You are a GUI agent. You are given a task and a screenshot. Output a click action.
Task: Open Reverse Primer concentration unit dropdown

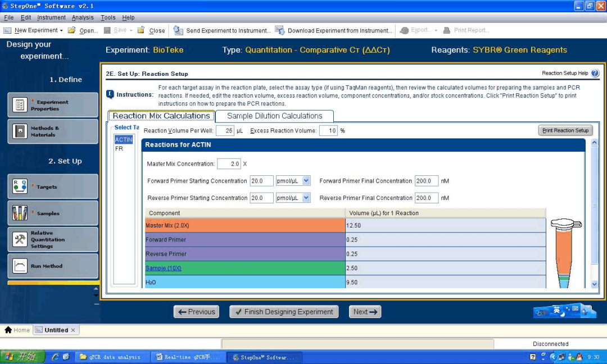306,198
